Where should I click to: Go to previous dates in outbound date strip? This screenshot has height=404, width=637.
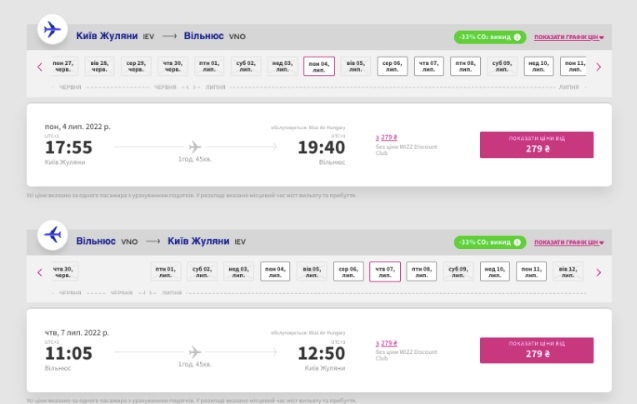(39, 67)
